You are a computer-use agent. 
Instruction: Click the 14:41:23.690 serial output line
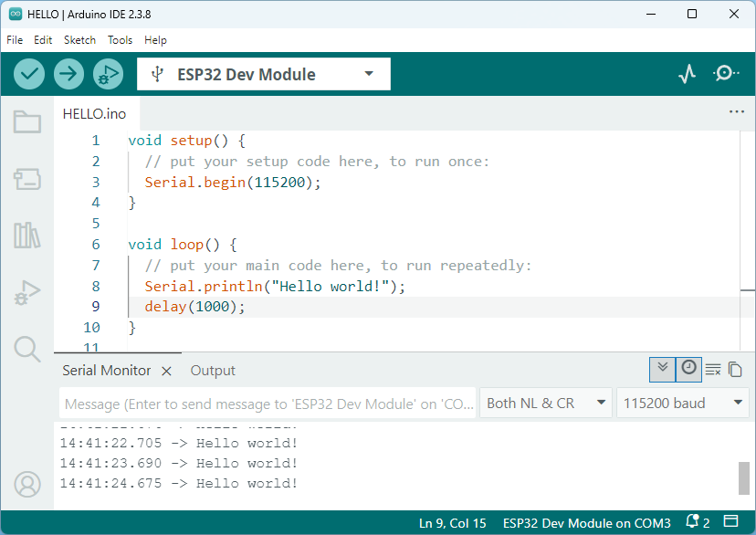pyautogui.click(x=178, y=463)
